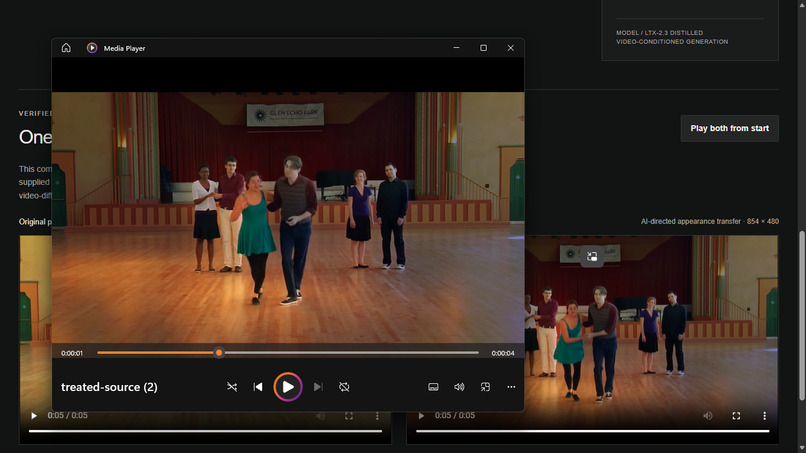Image resolution: width=806 pixels, height=453 pixels.
Task: Toggle picture-in-picture on right video
Action: (x=592, y=257)
